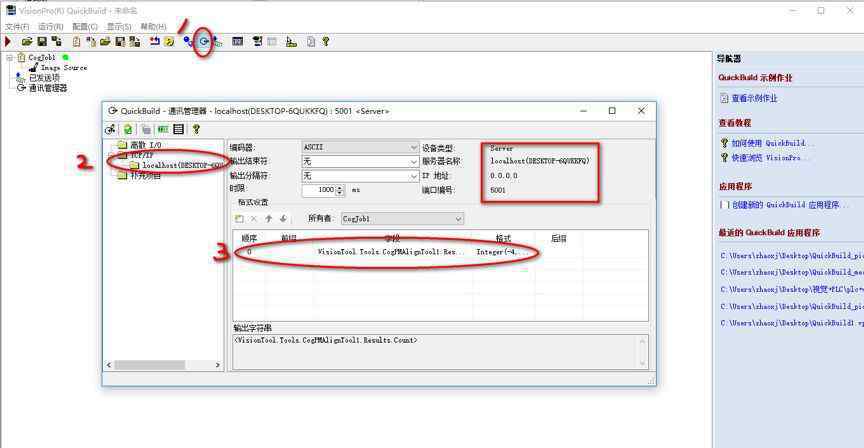The image size is (864, 448).
Task: Select CogJob1 in the job tree
Action: (41, 57)
